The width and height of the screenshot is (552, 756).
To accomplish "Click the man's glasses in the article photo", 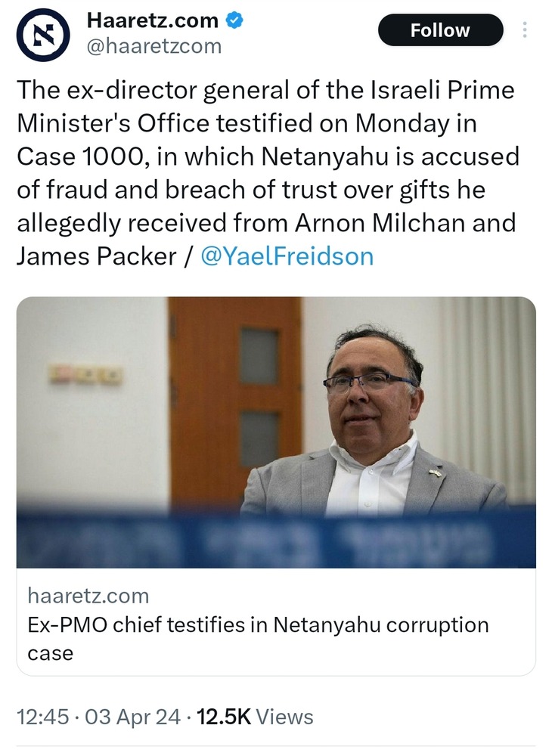I will [x=368, y=383].
